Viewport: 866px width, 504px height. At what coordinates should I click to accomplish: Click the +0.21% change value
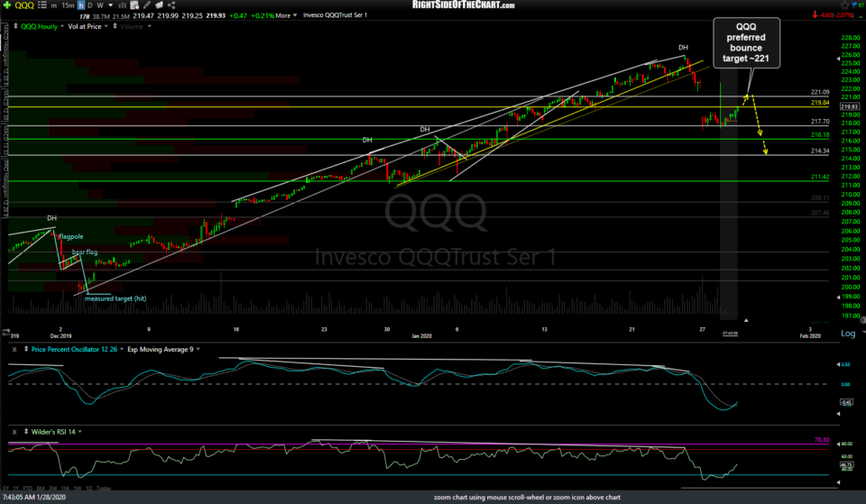tap(263, 15)
